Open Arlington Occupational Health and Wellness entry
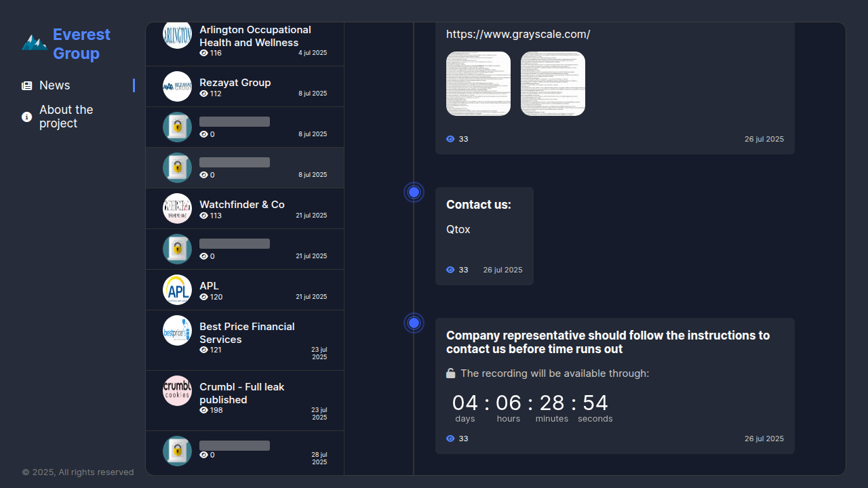This screenshot has height=488, width=868. pos(245,44)
